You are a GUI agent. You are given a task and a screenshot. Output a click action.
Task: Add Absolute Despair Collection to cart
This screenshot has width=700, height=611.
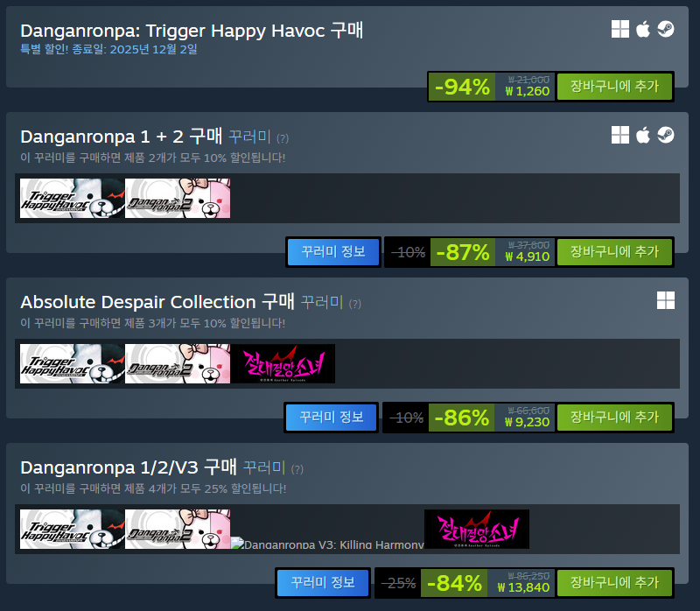point(615,418)
